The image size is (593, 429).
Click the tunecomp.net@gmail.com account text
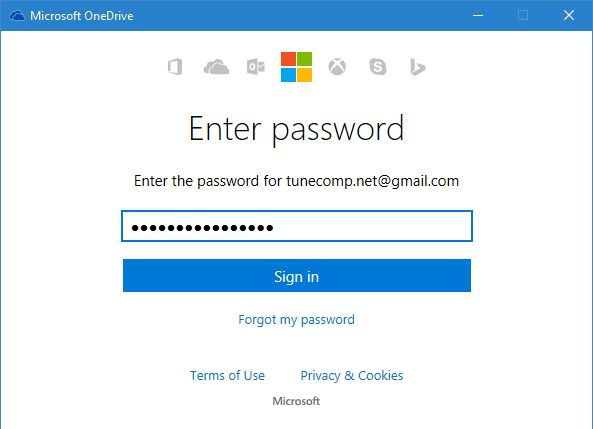pos(373,181)
